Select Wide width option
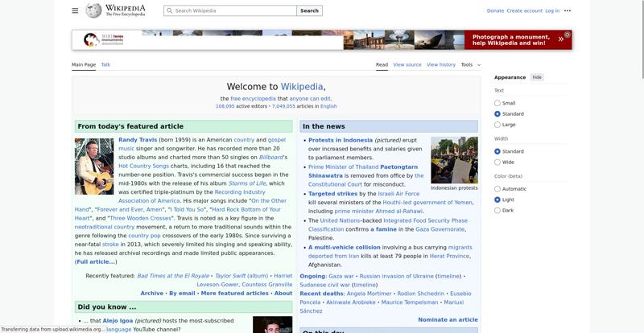This screenshot has width=644, height=333. click(497, 162)
